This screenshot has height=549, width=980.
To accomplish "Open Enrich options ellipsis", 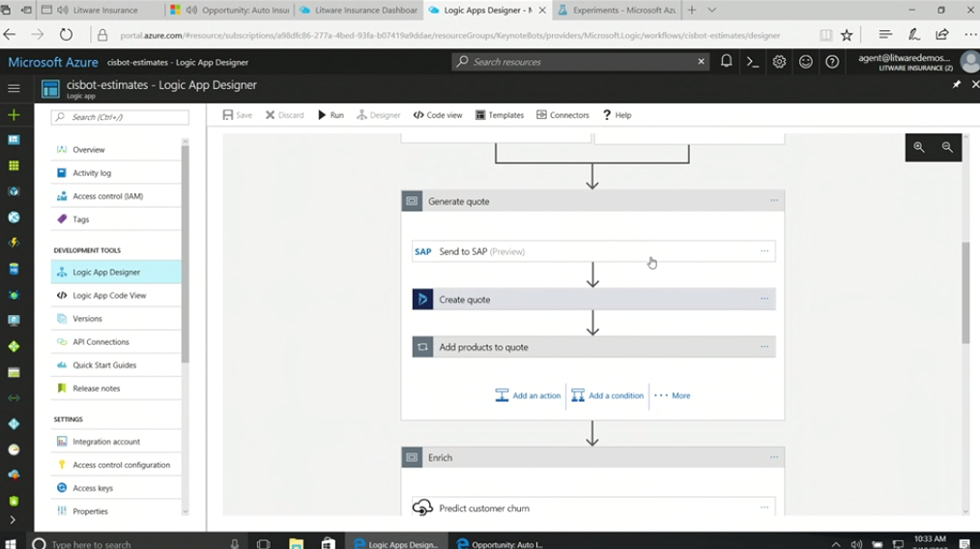I will click(x=774, y=457).
